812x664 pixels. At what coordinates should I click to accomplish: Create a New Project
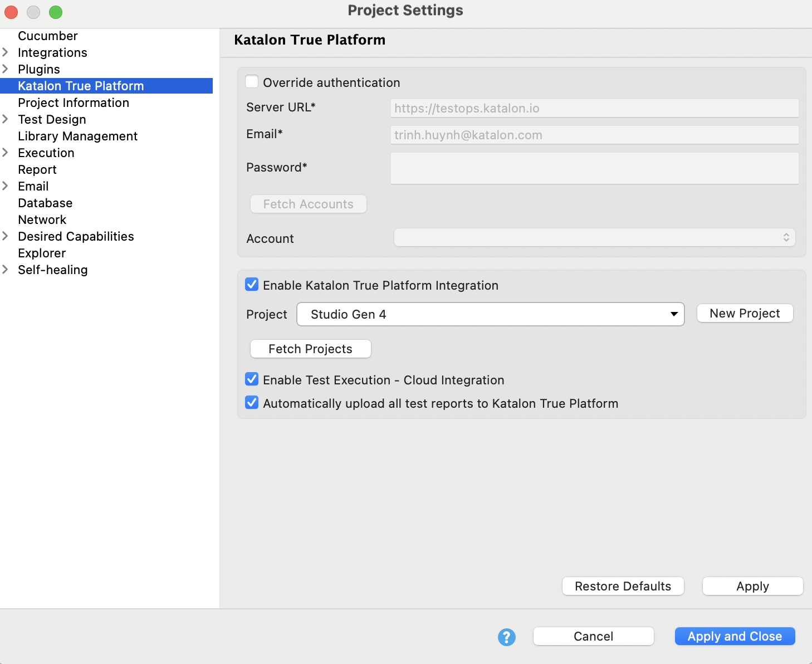pos(745,313)
